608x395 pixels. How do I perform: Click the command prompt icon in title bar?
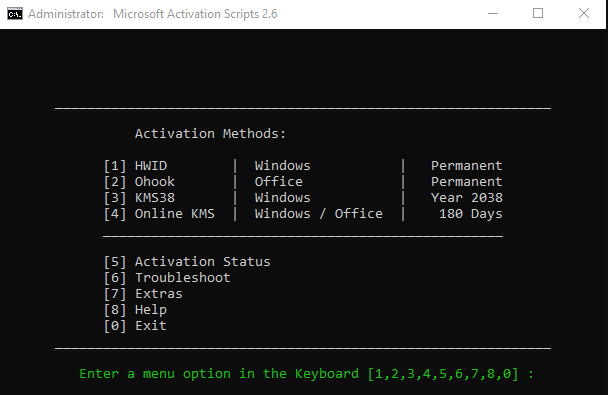click(15, 14)
